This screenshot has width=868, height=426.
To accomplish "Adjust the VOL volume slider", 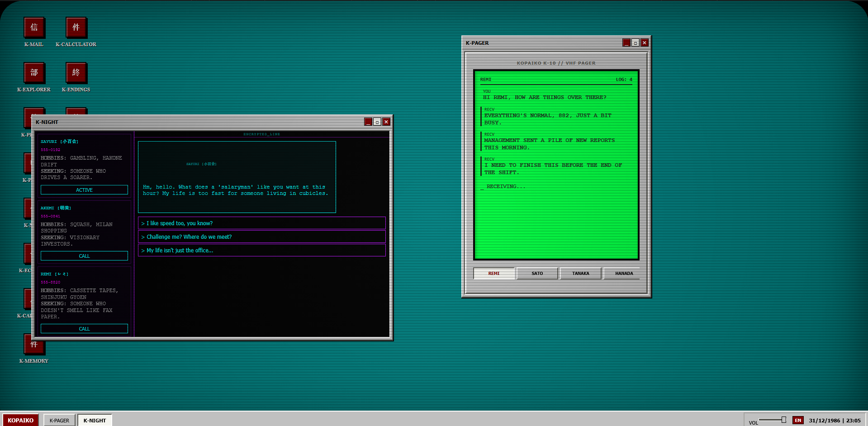I will [783, 420].
